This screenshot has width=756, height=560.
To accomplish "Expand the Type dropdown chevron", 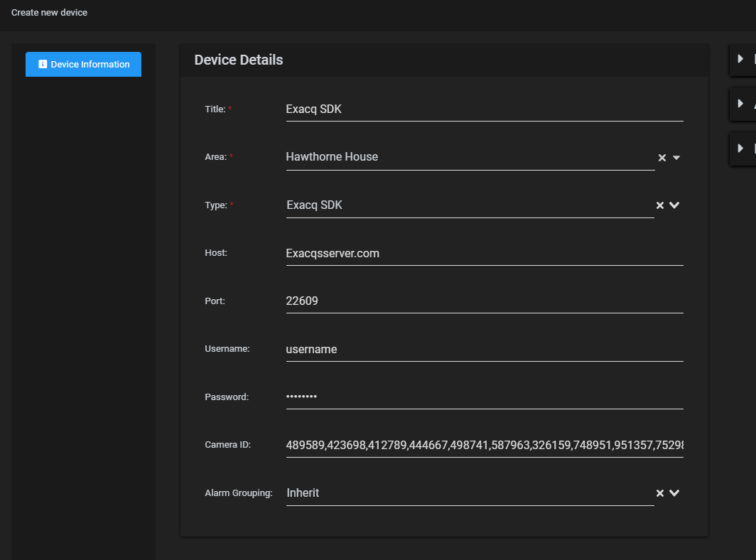I will pos(674,205).
